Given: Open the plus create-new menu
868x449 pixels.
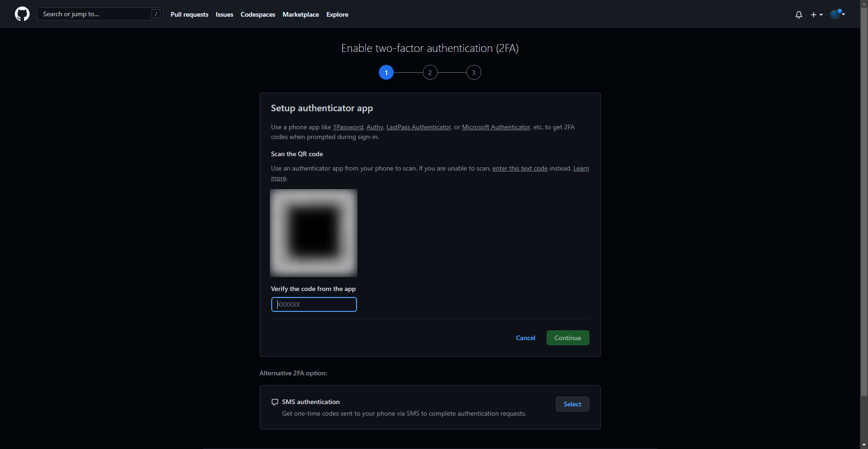Looking at the screenshot, I should pos(817,14).
